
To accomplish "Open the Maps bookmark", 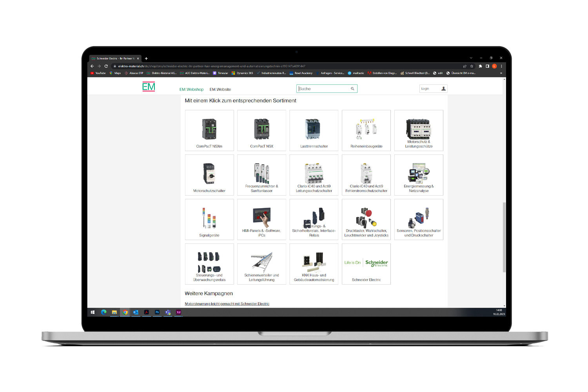I will click(115, 73).
